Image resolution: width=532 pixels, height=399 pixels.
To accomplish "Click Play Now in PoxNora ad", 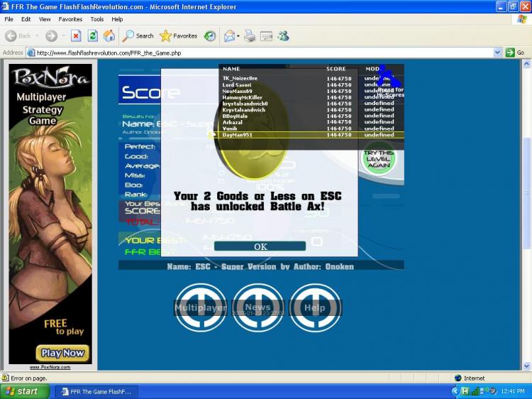I will tap(62, 353).
